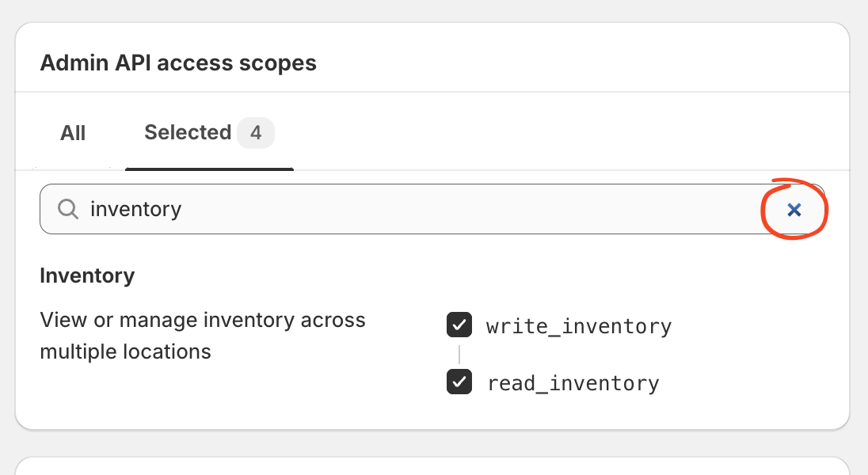Uncheck the write_inventory scope checkbox
This screenshot has height=475, width=868.
(459, 325)
